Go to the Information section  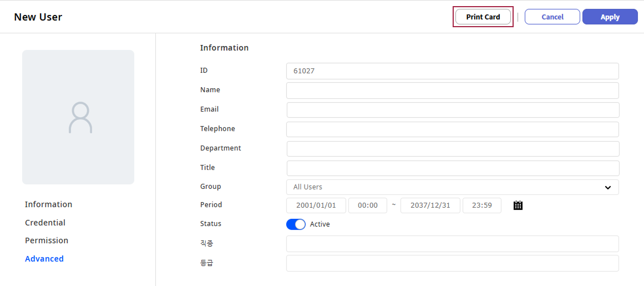coord(48,204)
